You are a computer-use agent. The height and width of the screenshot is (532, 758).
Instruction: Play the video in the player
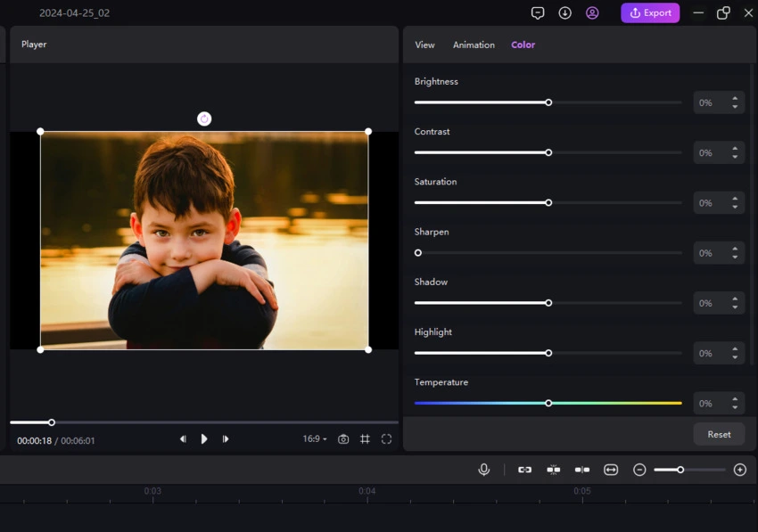click(204, 439)
